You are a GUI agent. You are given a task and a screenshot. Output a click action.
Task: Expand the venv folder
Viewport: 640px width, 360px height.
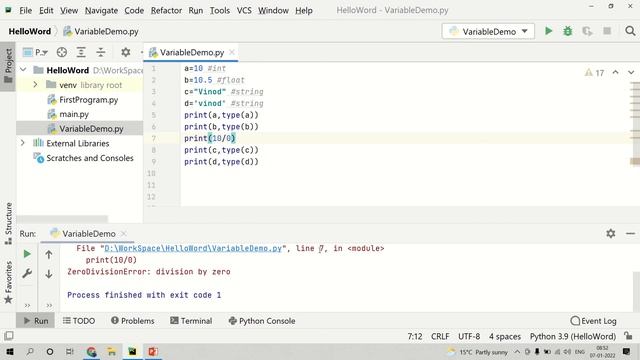coord(36,84)
